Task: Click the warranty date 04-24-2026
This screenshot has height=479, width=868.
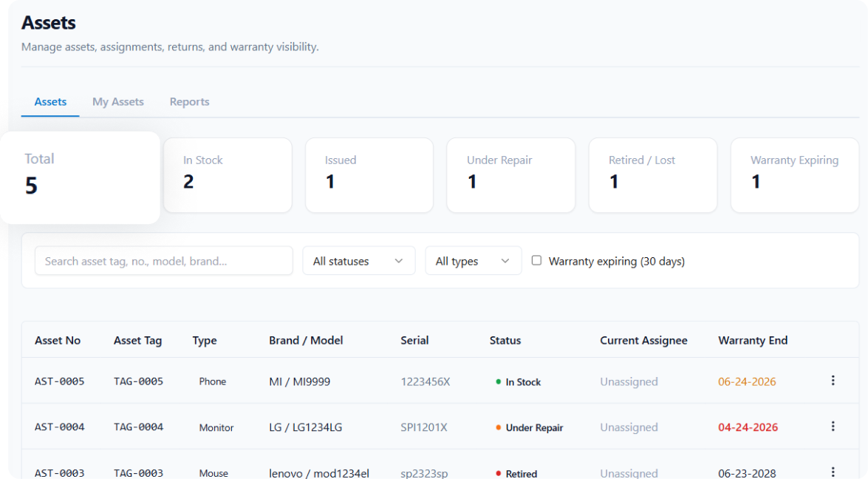Action: click(x=748, y=427)
